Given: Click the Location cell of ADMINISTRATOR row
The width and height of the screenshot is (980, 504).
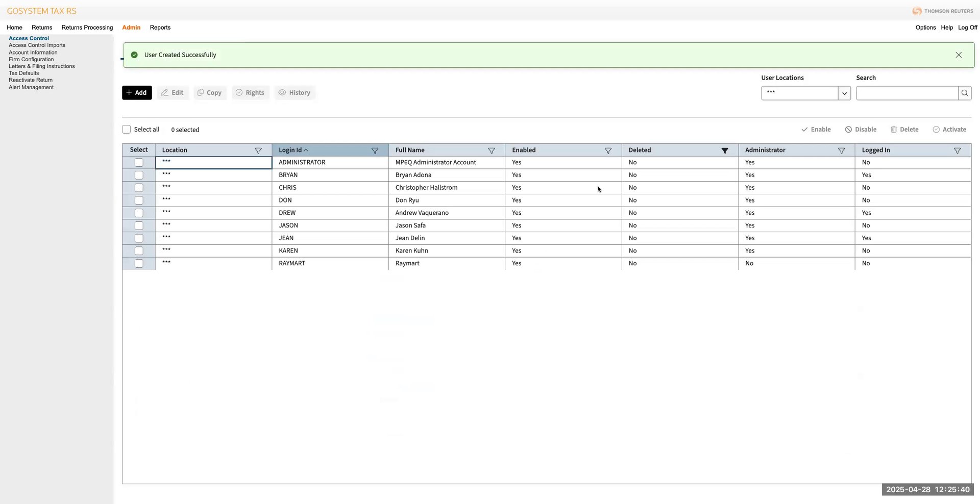Looking at the screenshot, I should [213, 163].
